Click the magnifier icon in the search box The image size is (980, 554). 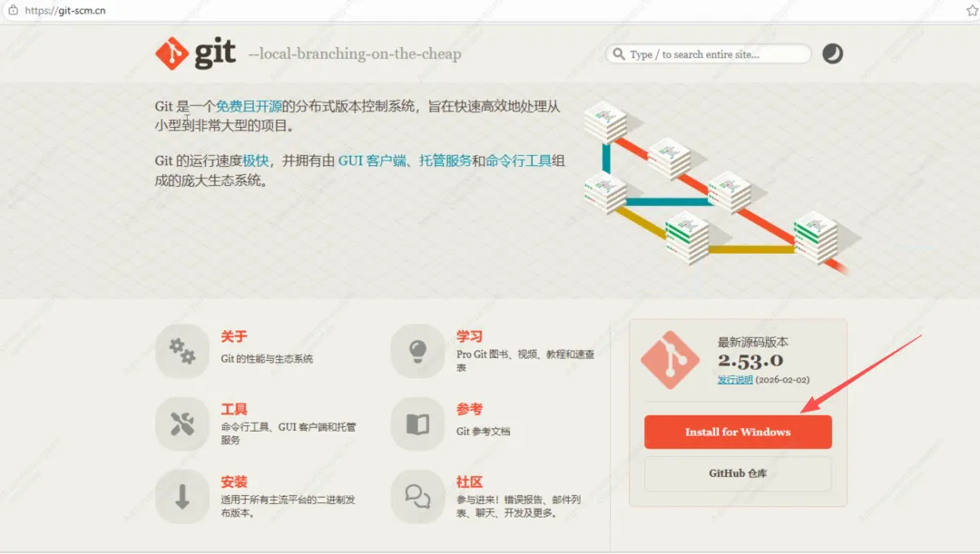pos(619,54)
